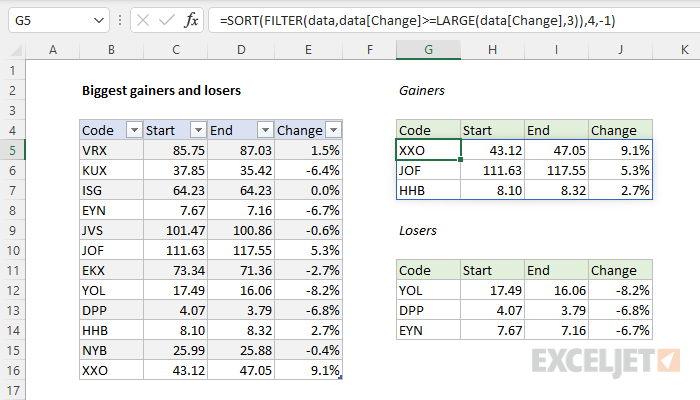Click 2.7% in Gainers table

(621, 191)
